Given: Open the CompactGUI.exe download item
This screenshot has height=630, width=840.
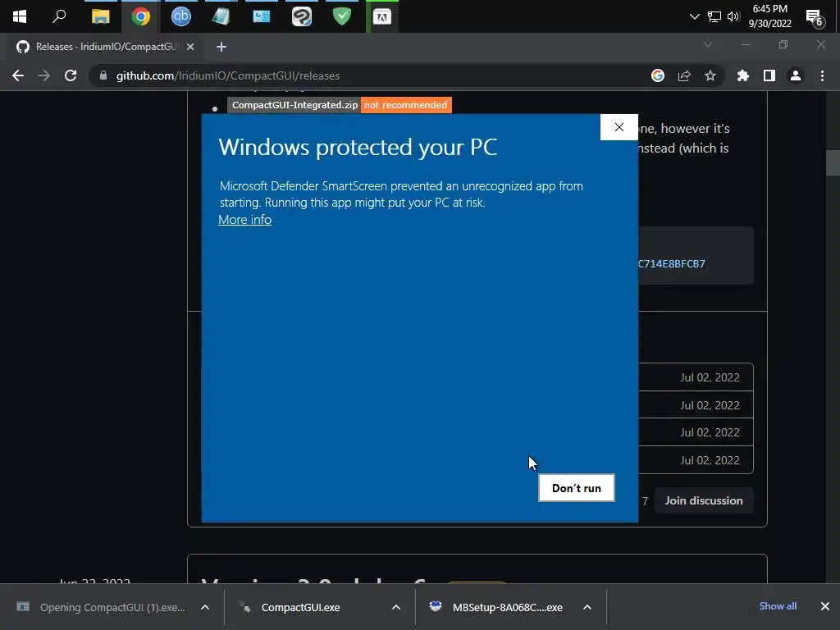Looking at the screenshot, I should 300,607.
